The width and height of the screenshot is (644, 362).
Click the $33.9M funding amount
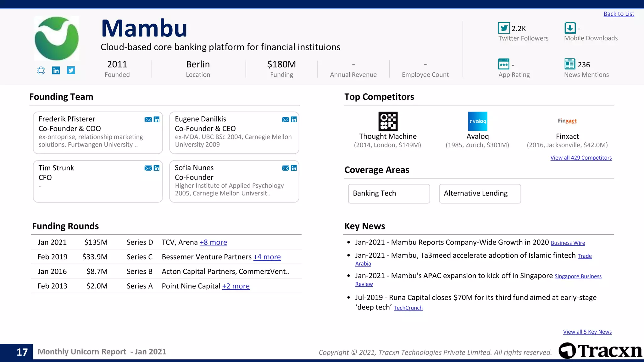tap(95, 257)
